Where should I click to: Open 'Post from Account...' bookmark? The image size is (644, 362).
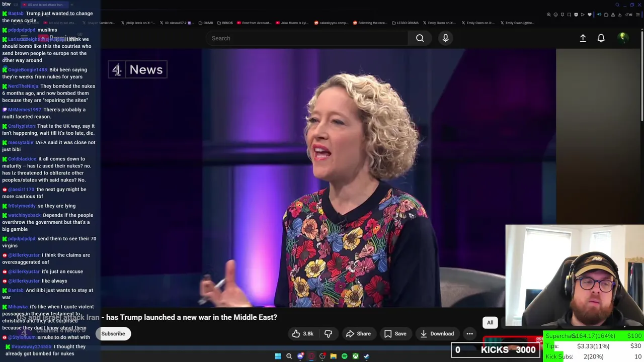coord(255,23)
